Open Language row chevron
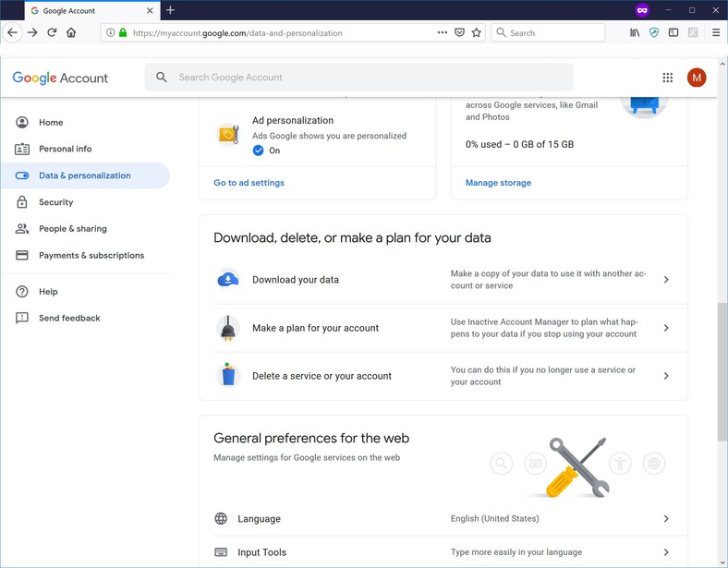The width and height of the screenshot is (728, 568). click(x=666, y=518)
